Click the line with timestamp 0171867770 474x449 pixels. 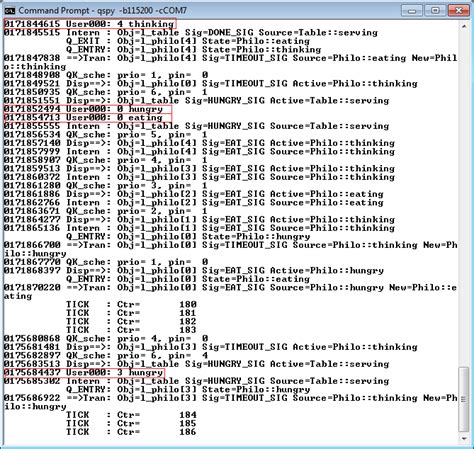106,262
